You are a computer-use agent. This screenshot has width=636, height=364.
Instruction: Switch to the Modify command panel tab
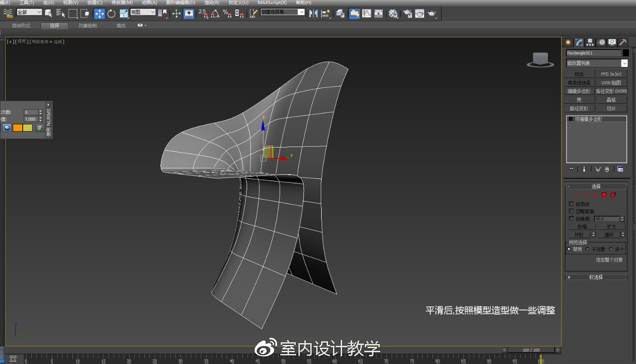[579, 42]
